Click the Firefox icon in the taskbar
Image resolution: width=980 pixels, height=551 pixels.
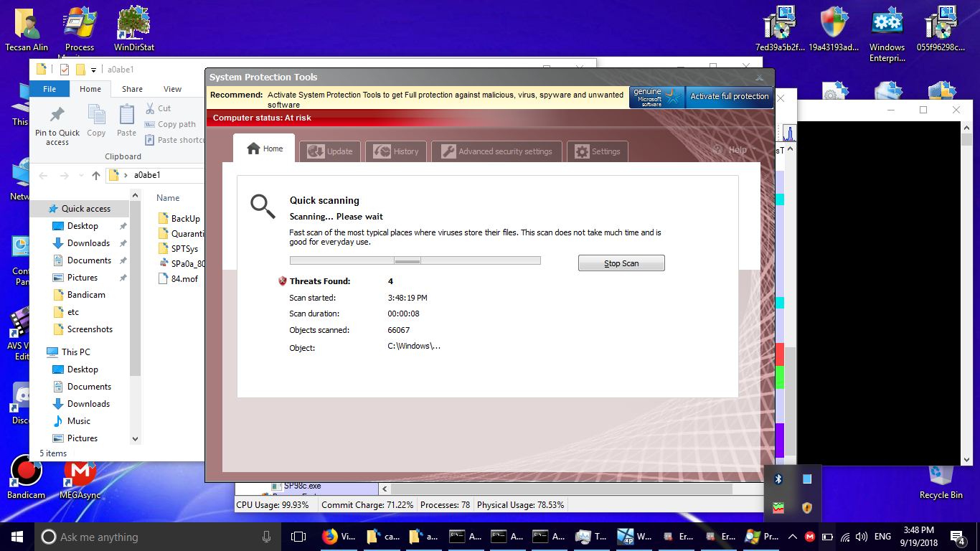pyautogui.click(x=330, y=537)
